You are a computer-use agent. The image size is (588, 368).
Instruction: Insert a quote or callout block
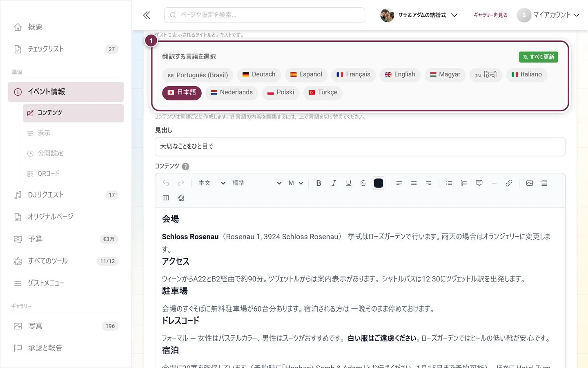tap(479, 183)
